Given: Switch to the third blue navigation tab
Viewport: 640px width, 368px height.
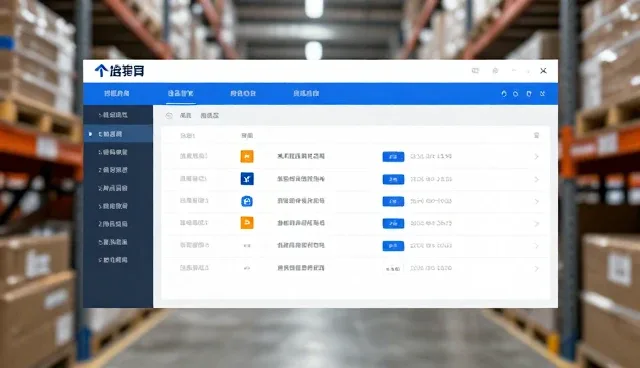Looking at the screenshot, I should 243,93.
